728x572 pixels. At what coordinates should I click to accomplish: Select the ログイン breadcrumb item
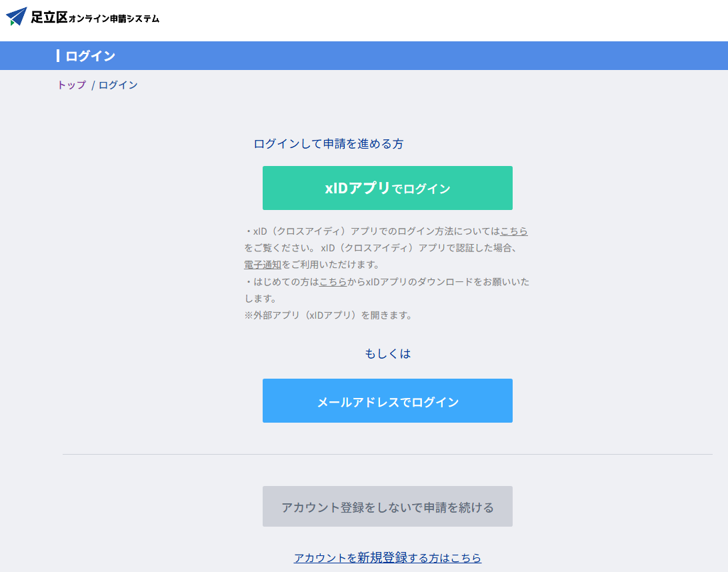[x=118, y=85]
